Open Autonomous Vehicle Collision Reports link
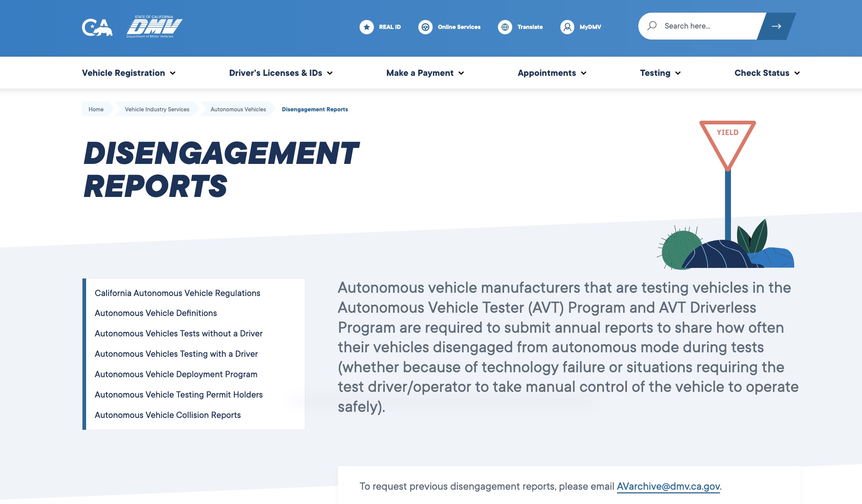862x504 pixels. (167, 415)
